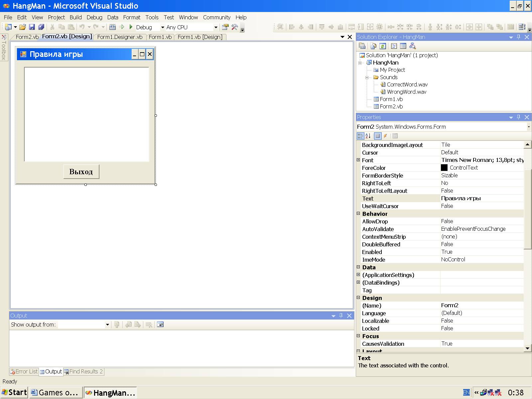Open Form1.vb in Solution Explorer
The image size is (532, 399).
pyautogui.click(x=391, y=99)
